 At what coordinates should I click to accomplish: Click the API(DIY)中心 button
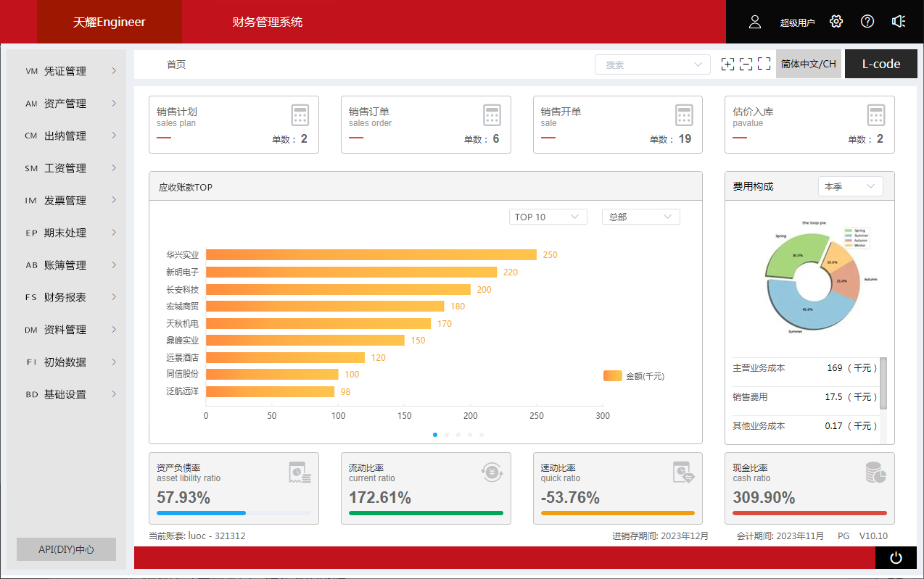(x=66, y=549)
